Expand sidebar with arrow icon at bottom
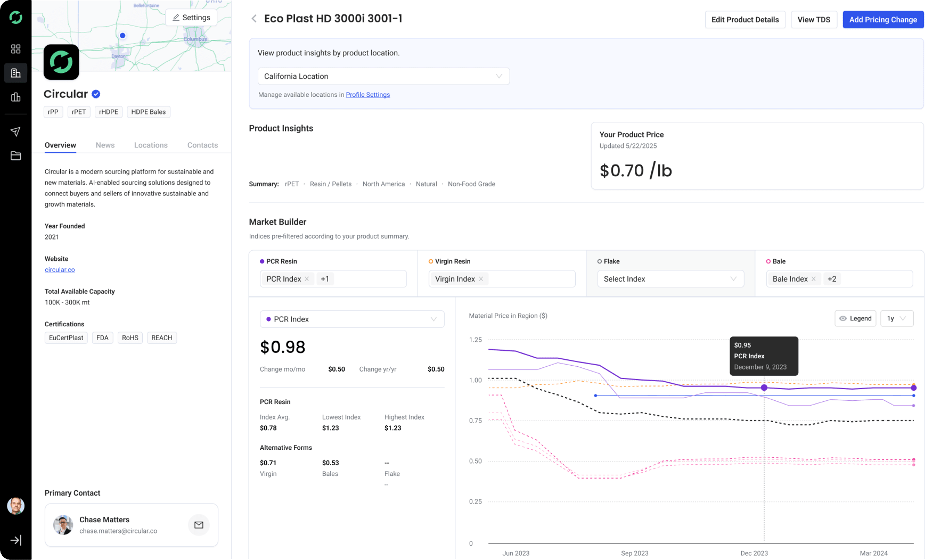This screenshot has height=560, width=941. pos(16,540)
